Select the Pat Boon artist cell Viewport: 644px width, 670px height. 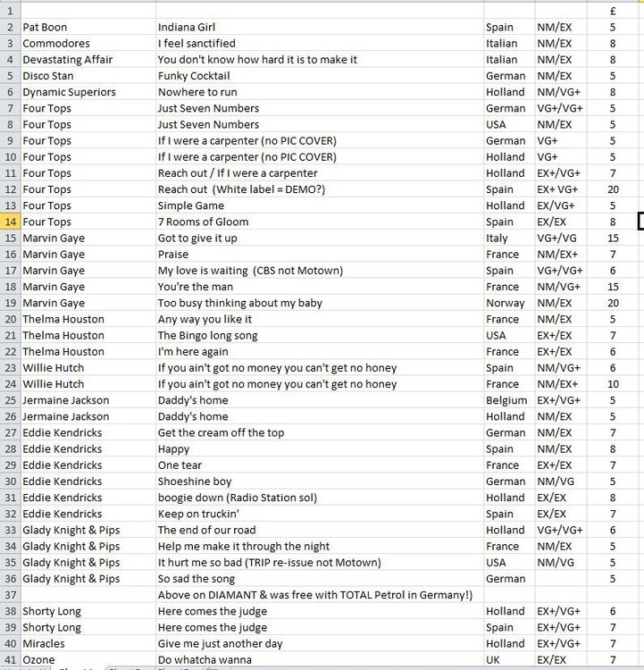tap(88, 27)
